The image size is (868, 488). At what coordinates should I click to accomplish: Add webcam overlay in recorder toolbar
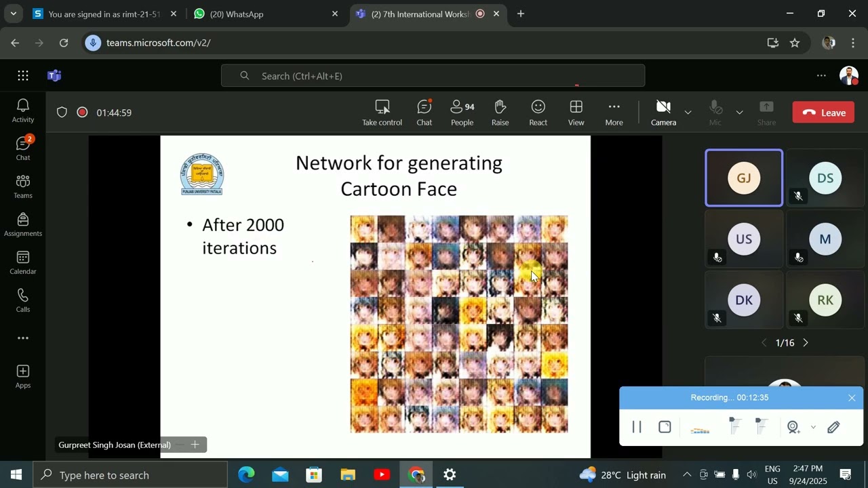793,427
